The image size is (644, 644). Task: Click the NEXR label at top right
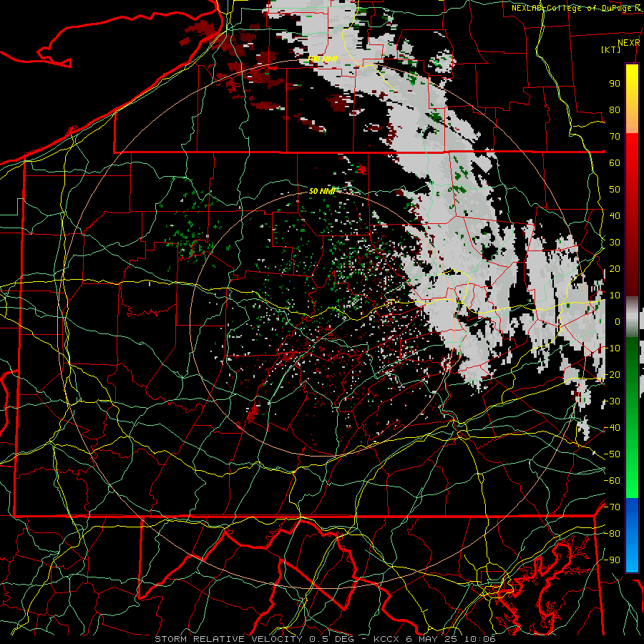pos(629,43)
